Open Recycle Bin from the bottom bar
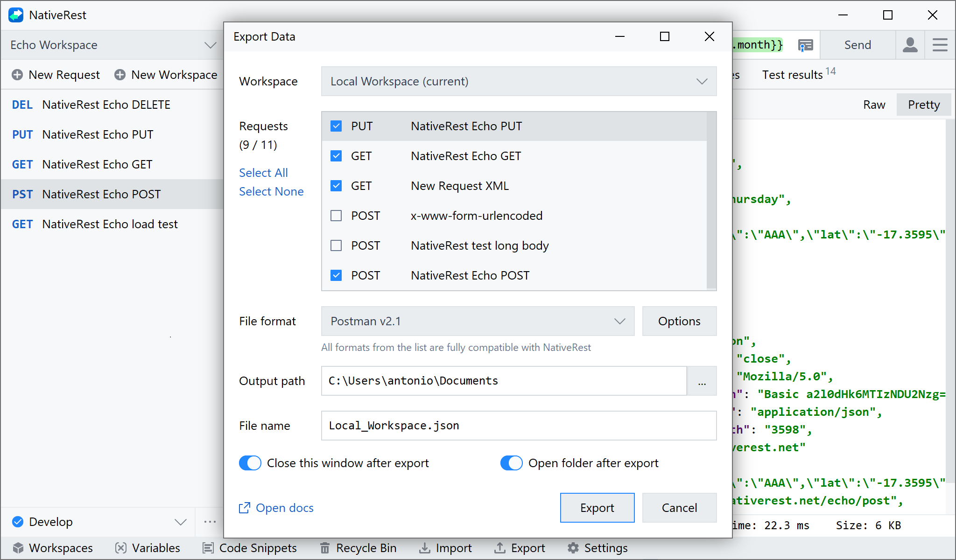The height and width of the screenshot is (560, 956). pos(358,548)
